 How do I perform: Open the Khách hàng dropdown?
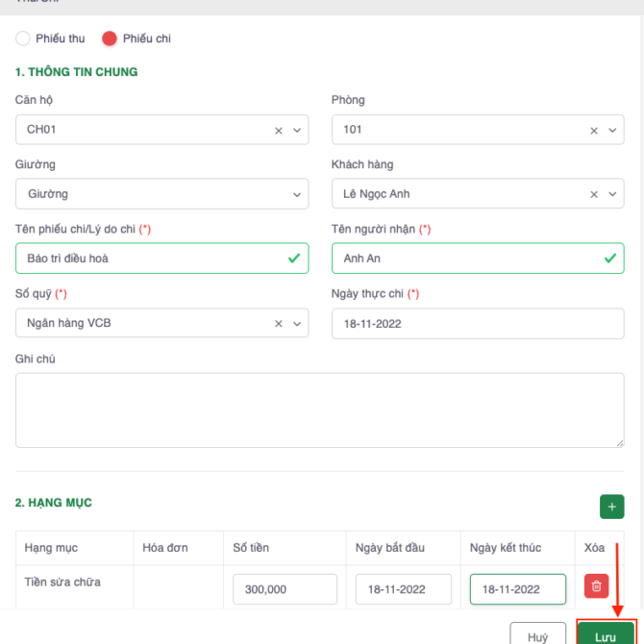[612, 194]
